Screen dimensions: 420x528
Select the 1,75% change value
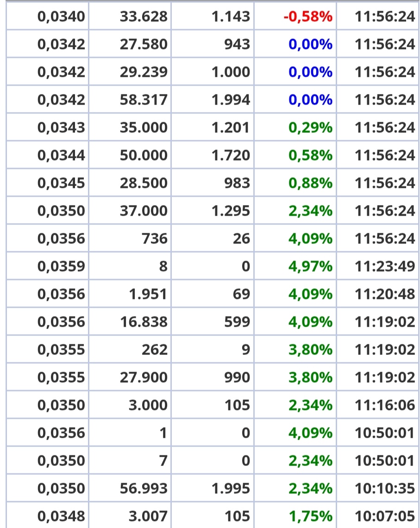click(295, 516)
